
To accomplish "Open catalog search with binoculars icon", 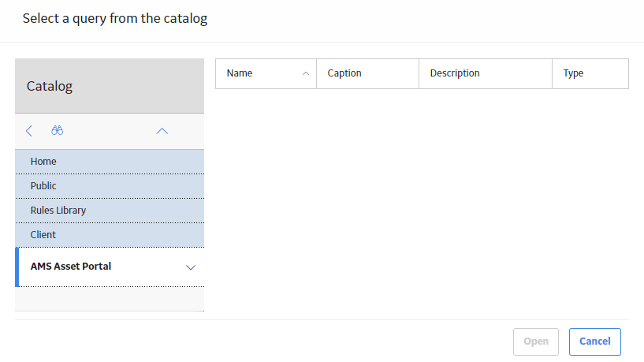I will click(x=57, y=131).
